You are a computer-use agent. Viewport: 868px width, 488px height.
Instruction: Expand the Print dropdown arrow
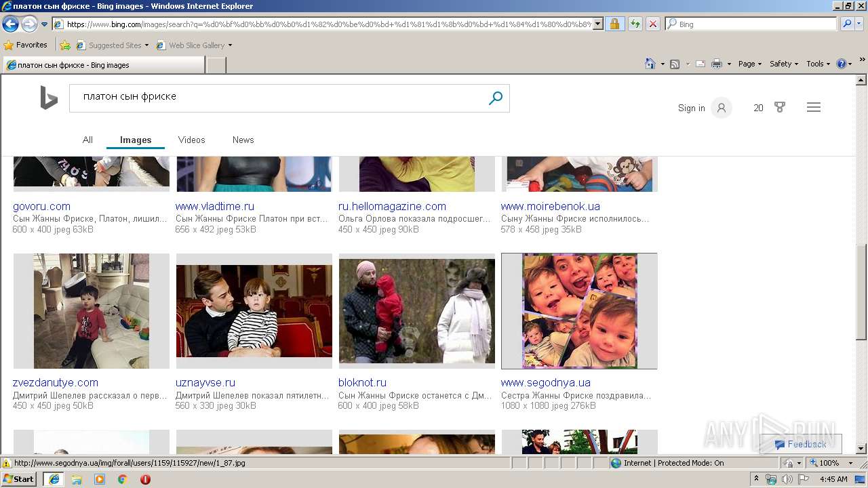729,64
